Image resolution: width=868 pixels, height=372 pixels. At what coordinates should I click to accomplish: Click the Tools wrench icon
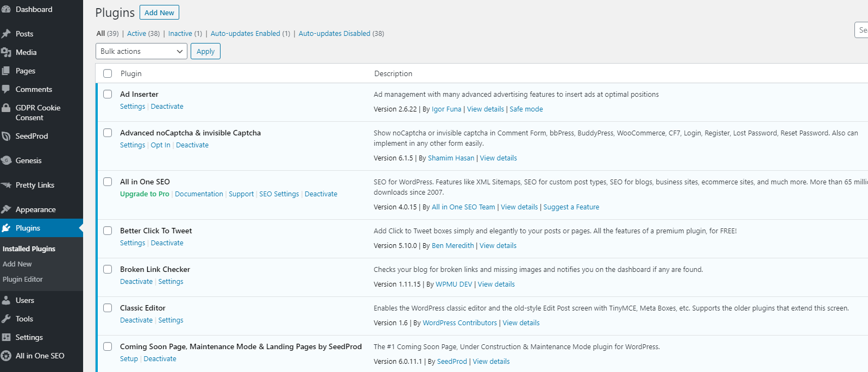[6, 319]
